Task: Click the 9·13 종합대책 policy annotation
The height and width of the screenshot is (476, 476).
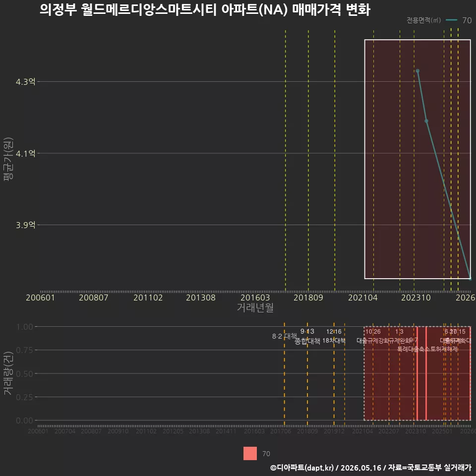Action: tap(307, 336)
